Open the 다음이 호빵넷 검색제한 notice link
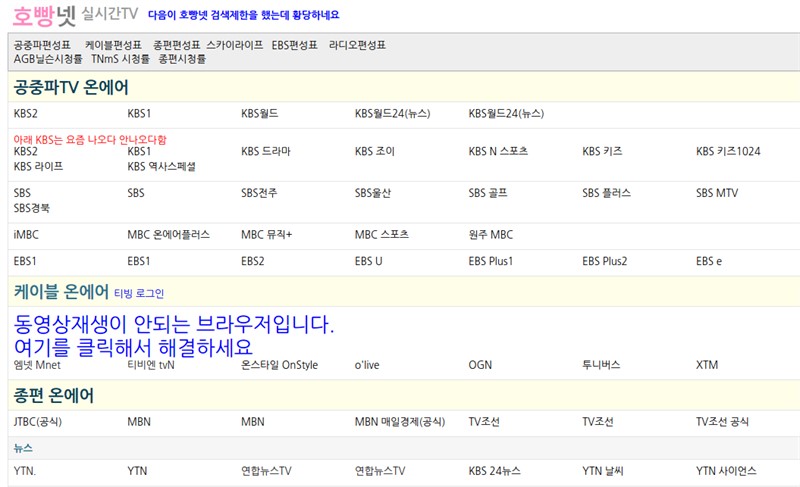This screenshot has width=800, height=487. tap(243, 15)
